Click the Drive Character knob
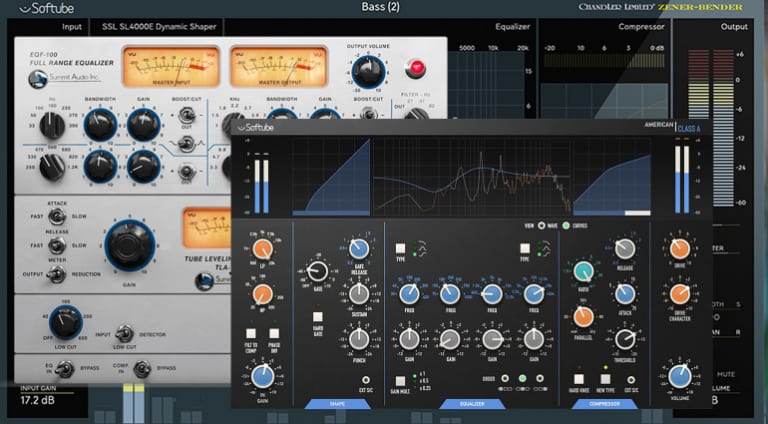768x424 pixels. point(679,294)
